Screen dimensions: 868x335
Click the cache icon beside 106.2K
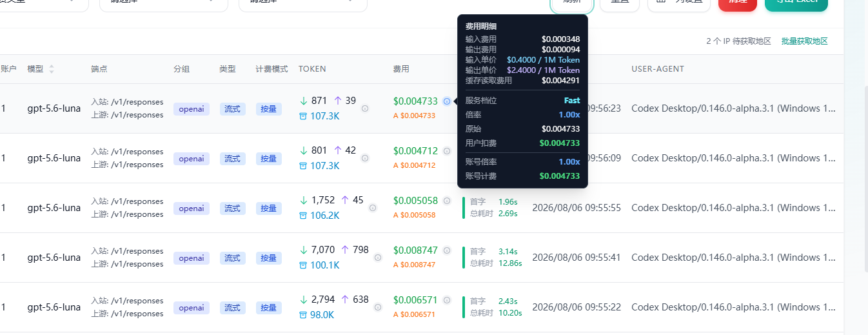(x=303, y=216)
